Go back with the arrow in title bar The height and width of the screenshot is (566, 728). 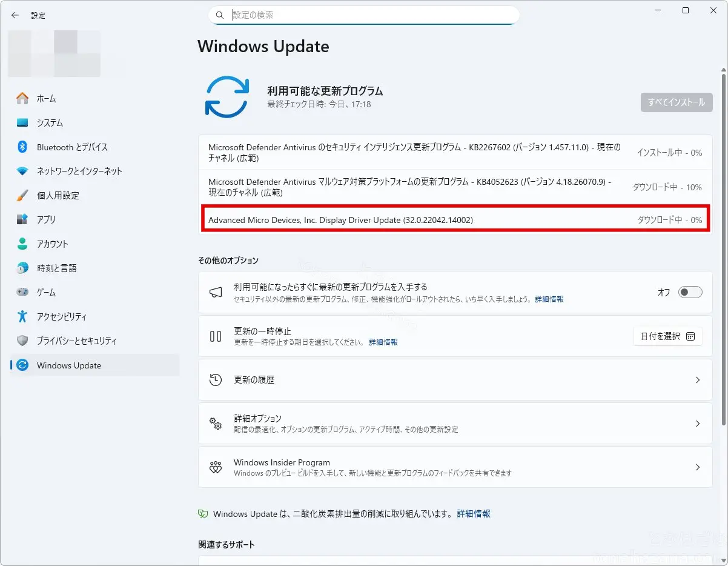15,15
